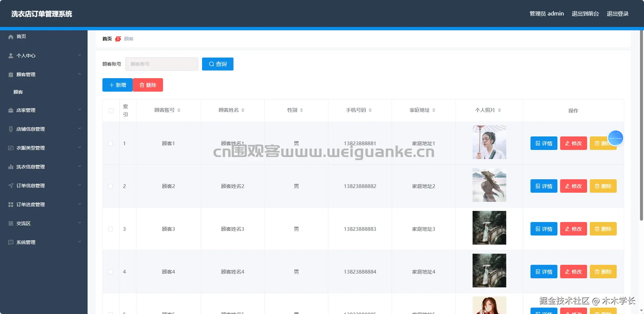
Task: Check the checkbox for row 顾客4
Action: 110,272
